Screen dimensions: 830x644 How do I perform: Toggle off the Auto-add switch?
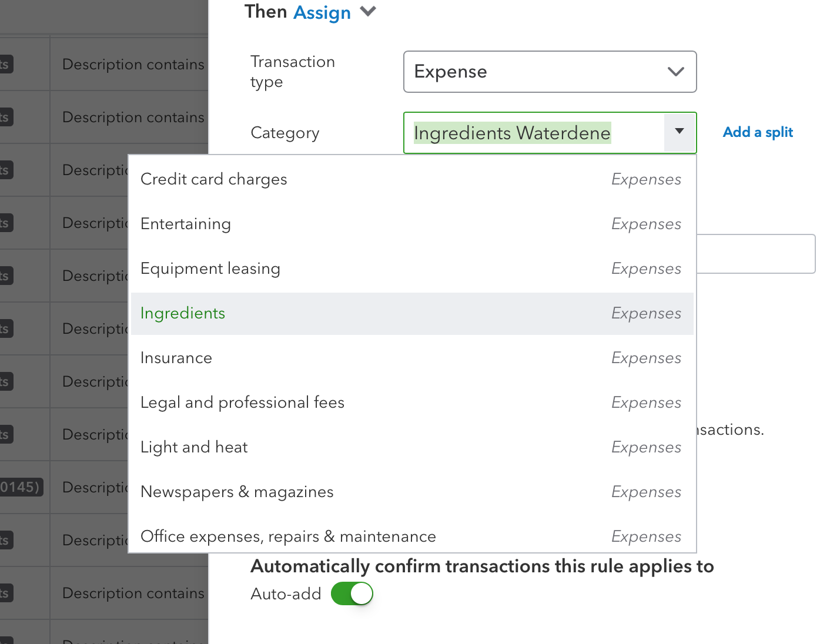click(x=352, y=593)
